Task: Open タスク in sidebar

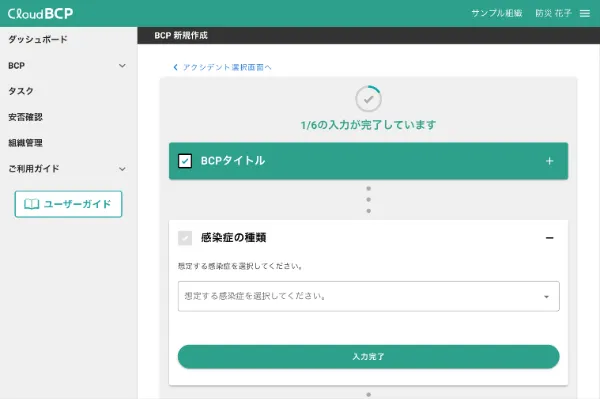Action: point(21,91)
